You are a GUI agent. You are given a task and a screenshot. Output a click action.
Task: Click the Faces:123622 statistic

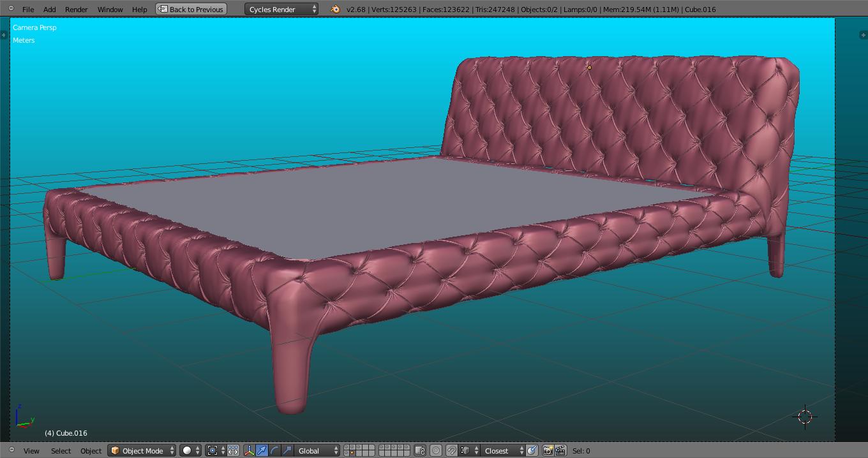pos(446,9)
